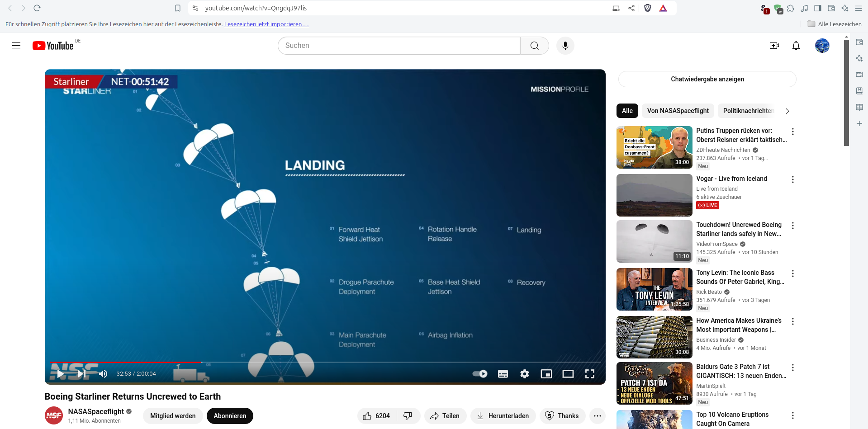Toggle subtitles on the player
The height and width of the screenshot is (429, 868).
[503, 374]
